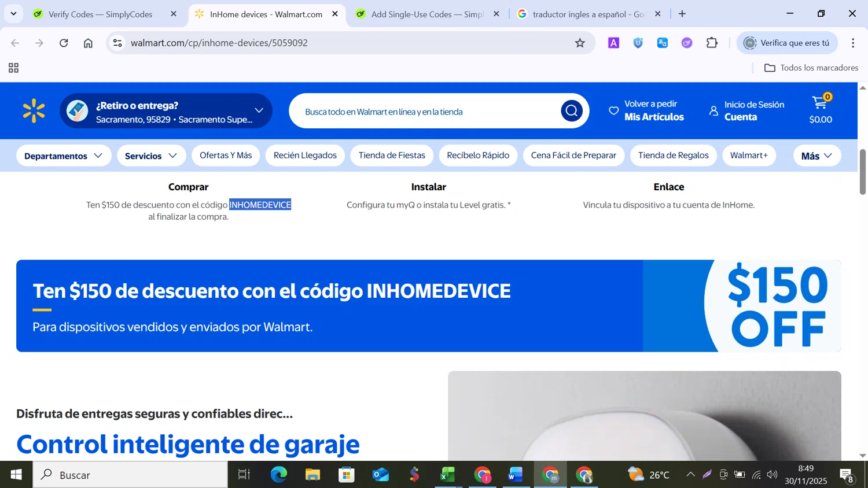Screen dimensions: 868x488
Task: Launch Microsoft Edge from the taskbar
Action: (x=279, y=475)
